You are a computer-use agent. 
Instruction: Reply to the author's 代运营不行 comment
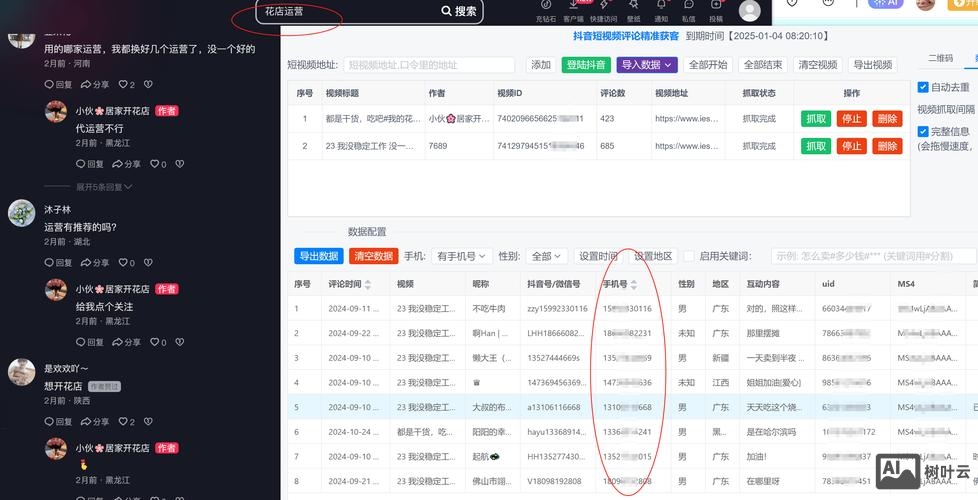point(90,164)
